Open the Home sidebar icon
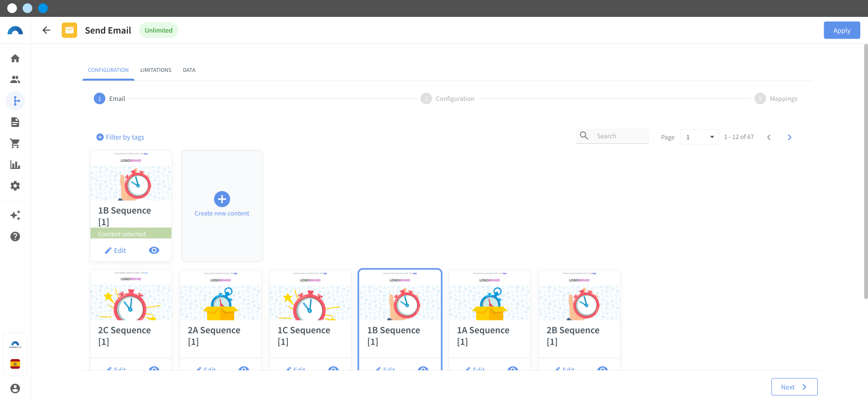Image resolution: width=868 pixels, height=403 pixels. click(x=15, y=58)
